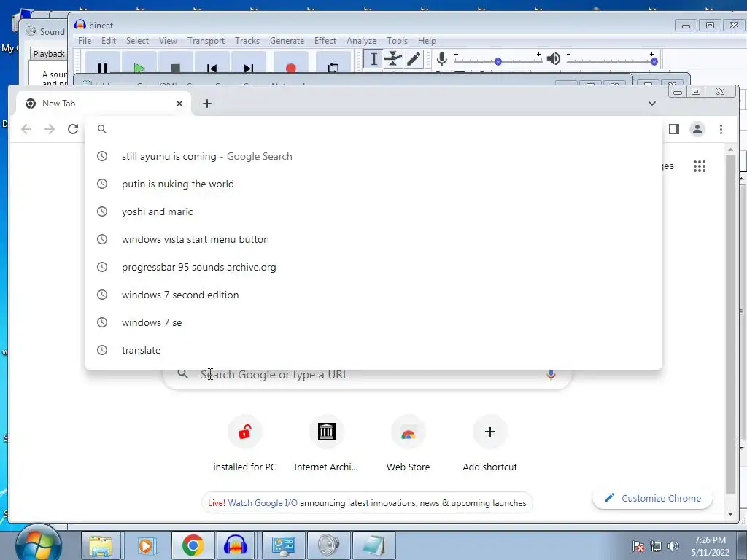Open the Audacity Select menu
Screen dimensions: 747x560
click(137, 41)
